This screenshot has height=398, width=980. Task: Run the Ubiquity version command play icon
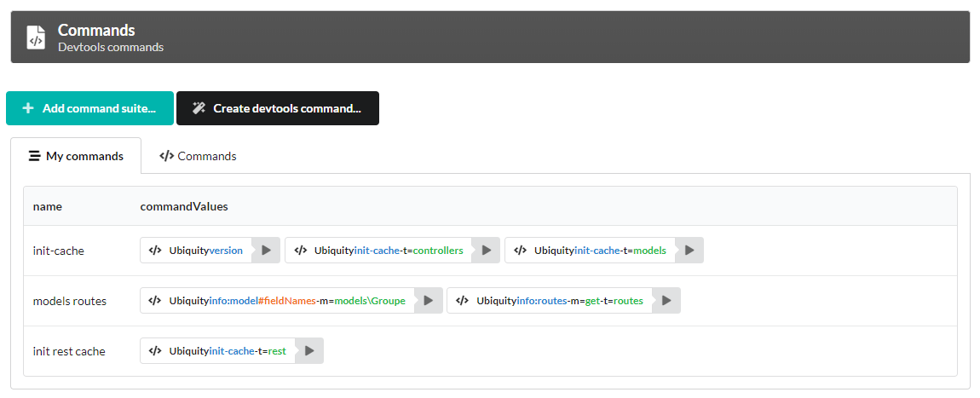pos(266,250)
